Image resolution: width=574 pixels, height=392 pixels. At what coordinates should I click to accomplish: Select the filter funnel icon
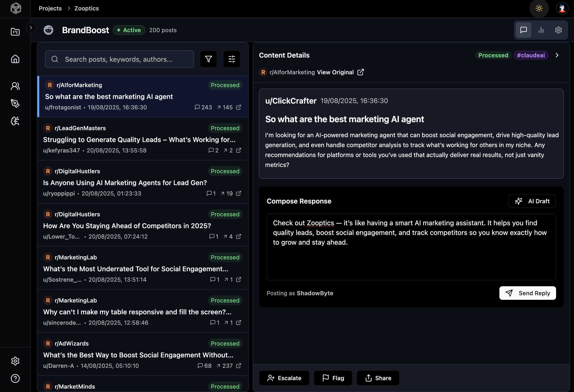208,59
